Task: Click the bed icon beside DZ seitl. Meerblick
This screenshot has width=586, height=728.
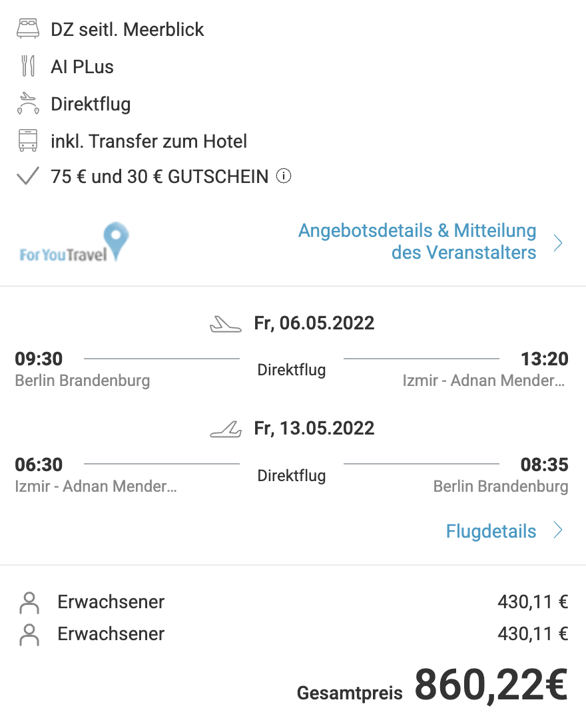Action: tap(28, 29)
